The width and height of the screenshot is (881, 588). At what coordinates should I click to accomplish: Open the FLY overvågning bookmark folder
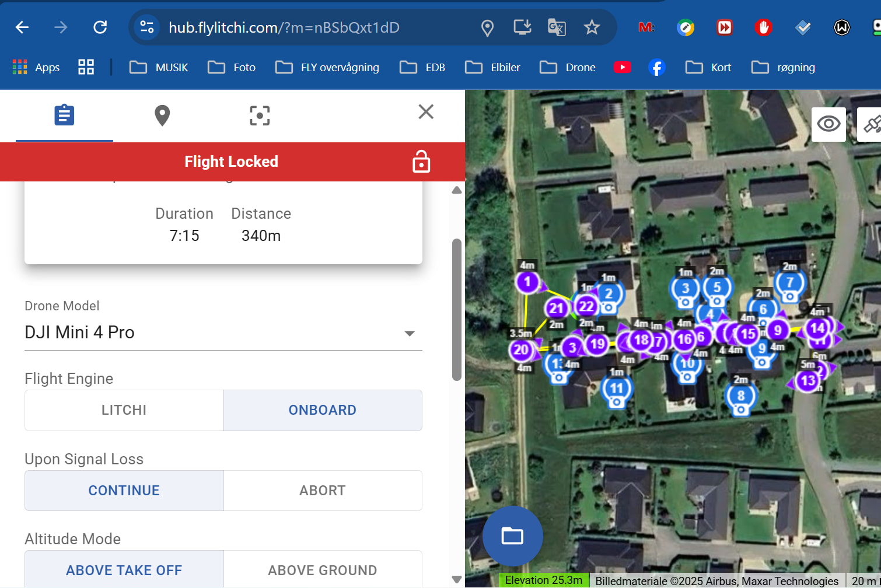point(327,68)
